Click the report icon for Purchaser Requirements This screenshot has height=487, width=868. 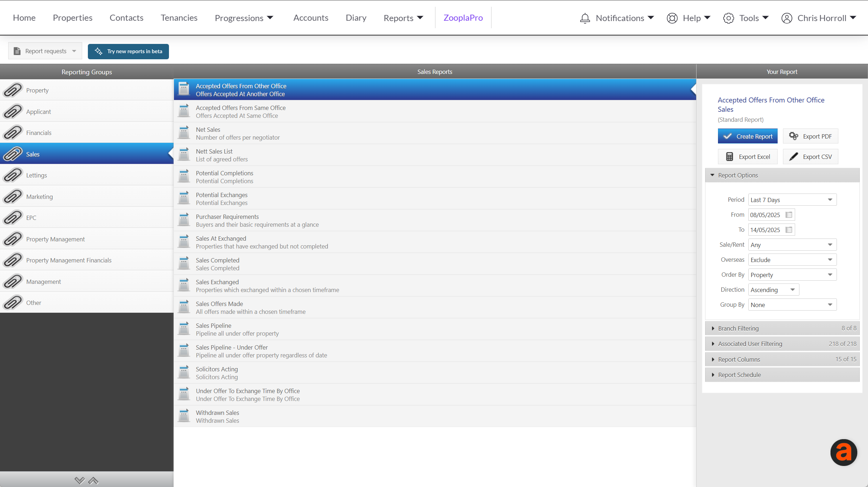[x=184, y=220]
